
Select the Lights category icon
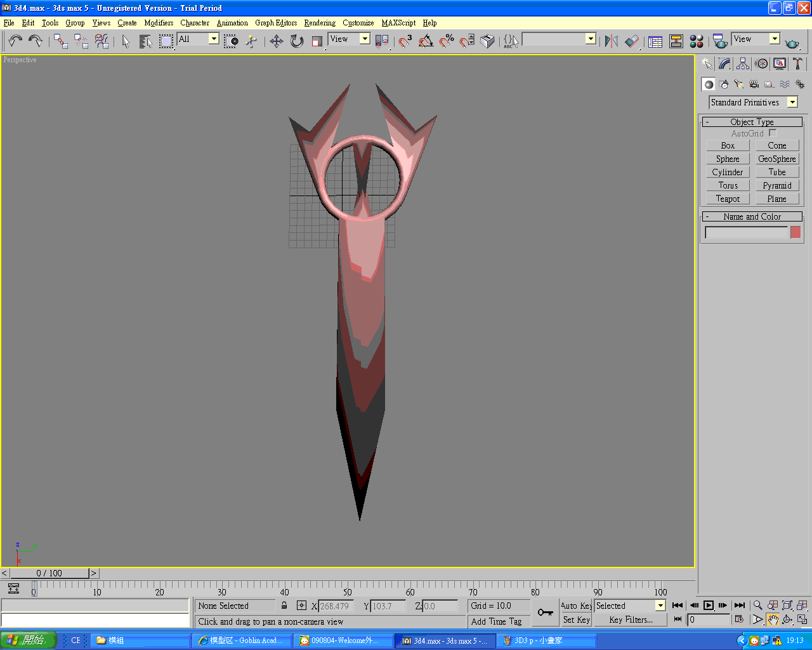pyautogui.click(x=739, y=84)
